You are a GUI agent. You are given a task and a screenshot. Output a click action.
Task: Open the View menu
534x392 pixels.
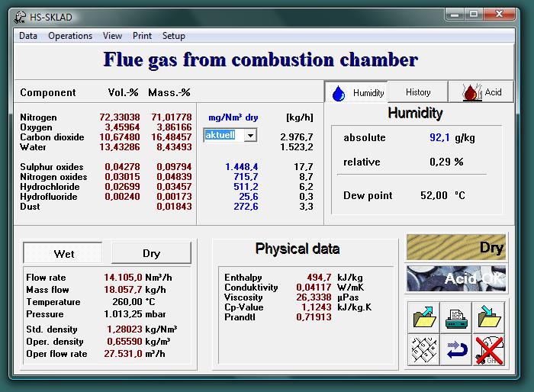(x=112, y=36)
